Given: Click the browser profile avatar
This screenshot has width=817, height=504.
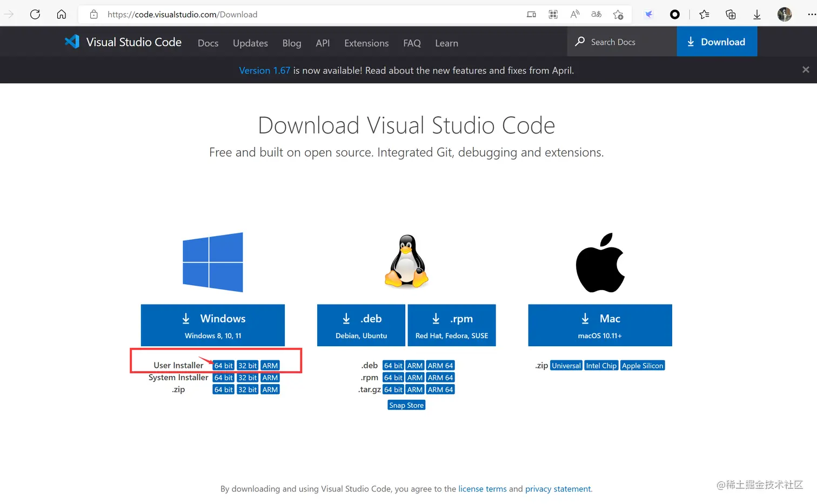Looking at the screenshot, I should (784, 15).
